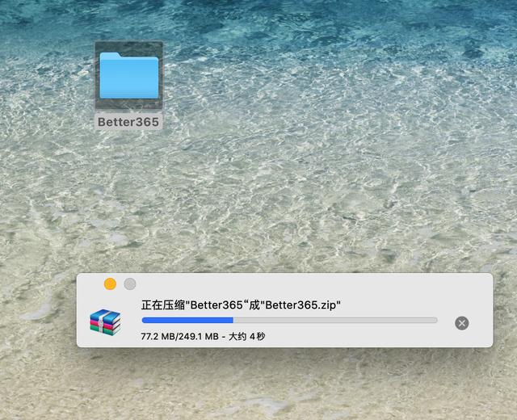Screen dimensions: 517x420
Task: Click the 249.1 MB total size text
Action: [200, 335]
